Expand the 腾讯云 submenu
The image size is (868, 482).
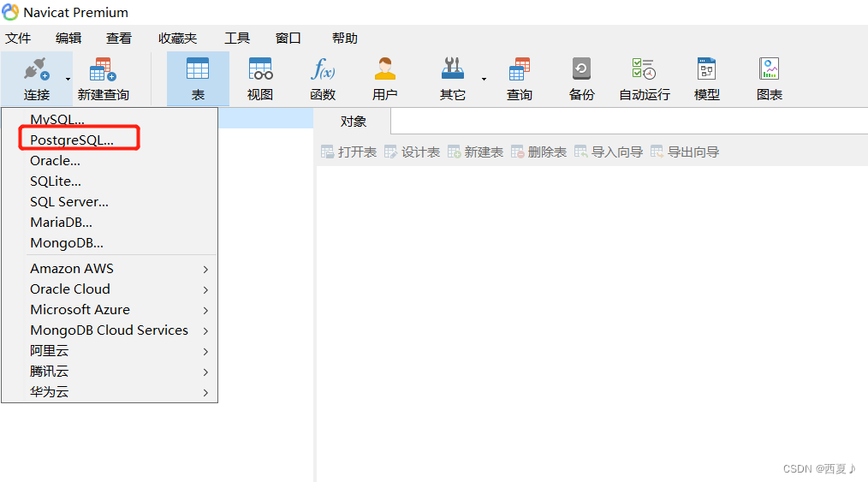click(110, 372)
